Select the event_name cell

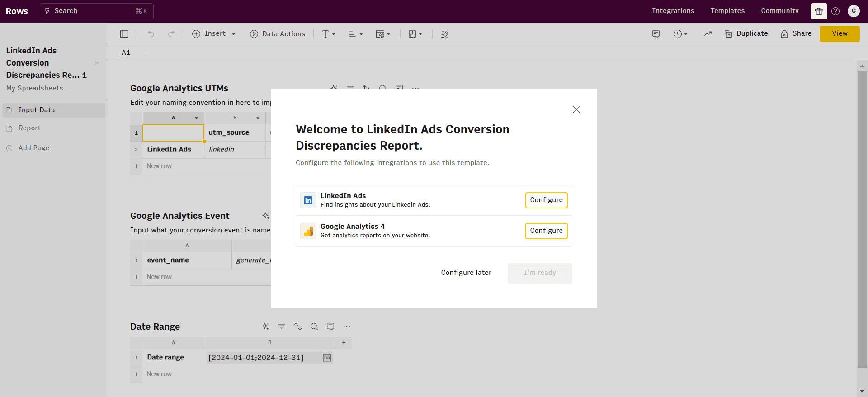[187, 260]
